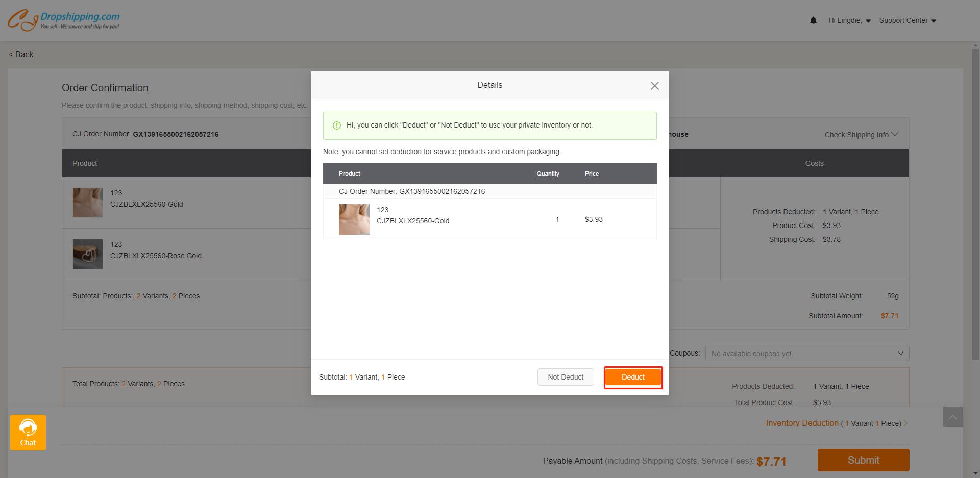
Task: Click the CJ Dropshipping logo
Action: 64,20
